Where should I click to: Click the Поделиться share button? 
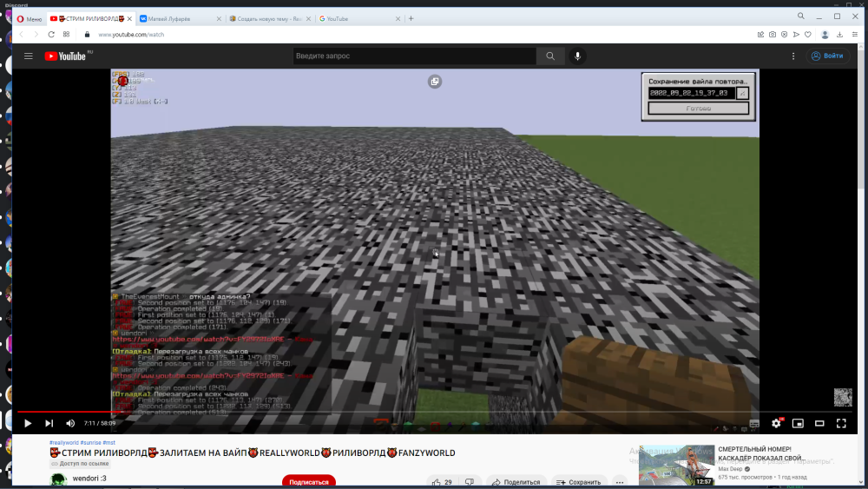click(x=516, y=482)
